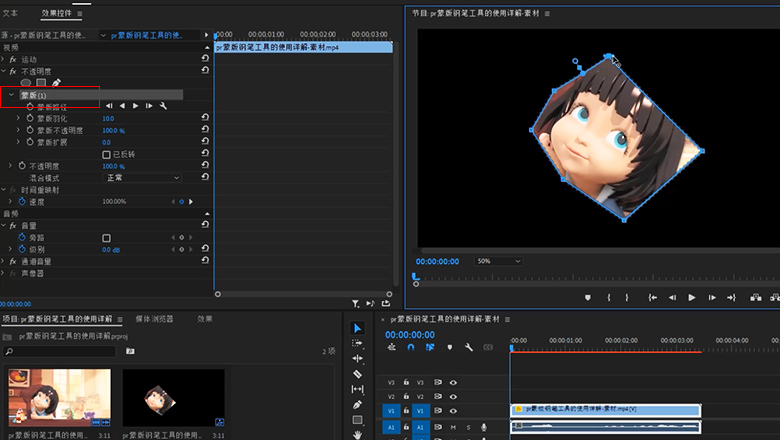The image size is (780, 440).
Task: Reset the 蒙版羽化 parameter
Action: [205, 117]
